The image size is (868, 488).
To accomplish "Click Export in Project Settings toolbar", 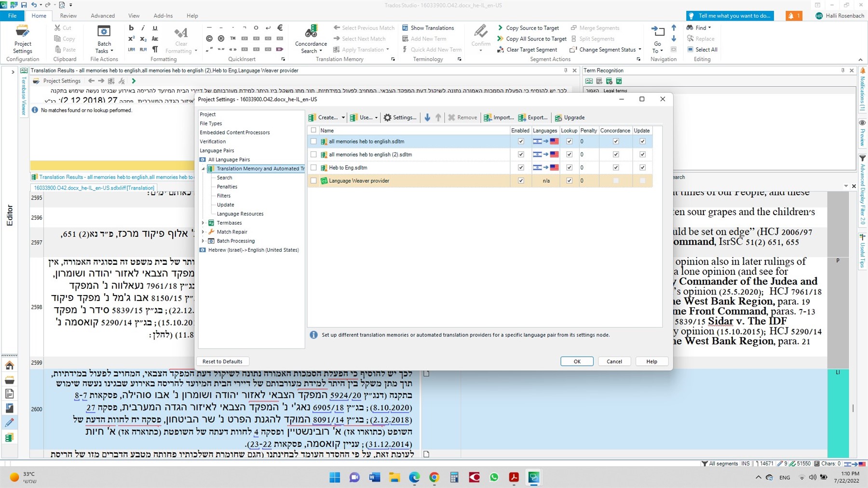I will 533,117.
